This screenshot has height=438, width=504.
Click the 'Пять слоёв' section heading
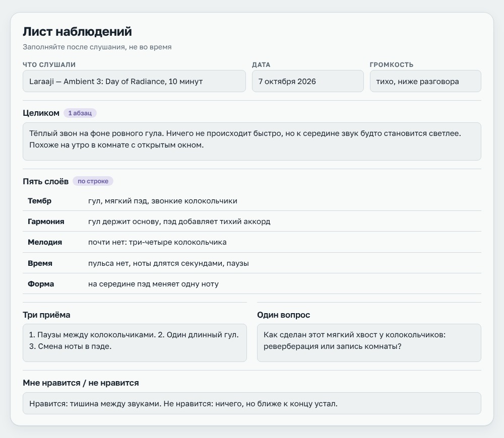tap(46, 181)
